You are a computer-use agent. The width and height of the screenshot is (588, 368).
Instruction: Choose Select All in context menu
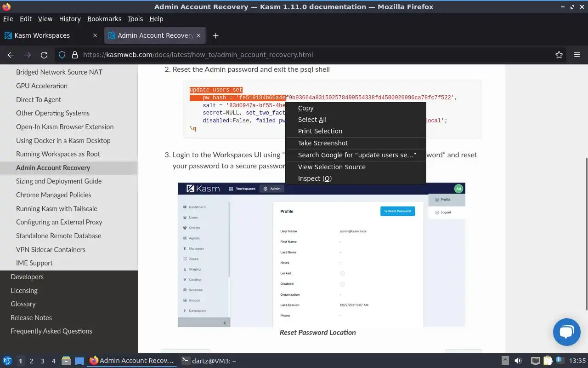(x=356, y=120)
